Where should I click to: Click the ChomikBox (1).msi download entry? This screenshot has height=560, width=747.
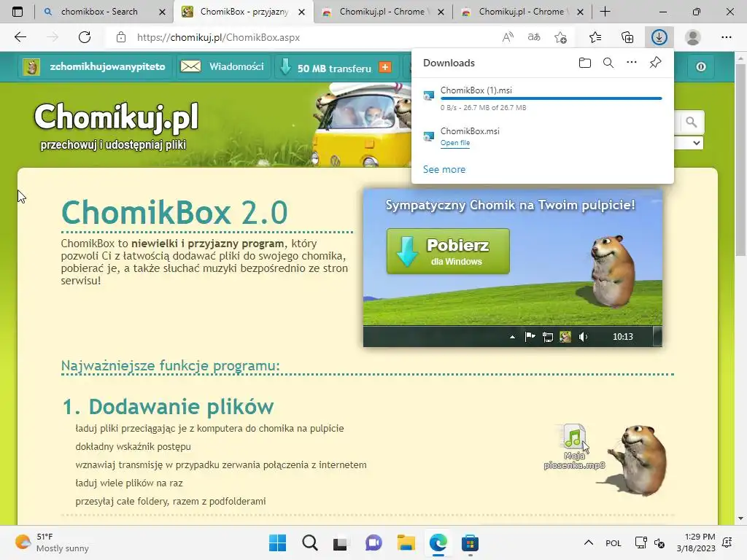(x=542, y=98)
